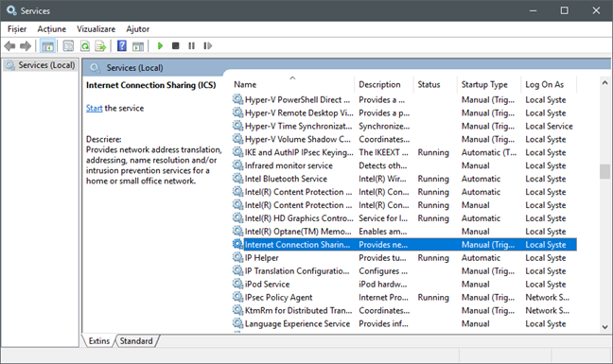Click scrollbar up arrow in services list
This screenshot has width=613, height=364.
coord(604,82)
